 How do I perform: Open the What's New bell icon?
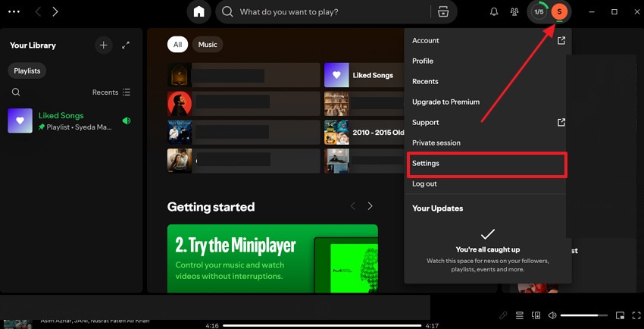click(x=494, y=12)
